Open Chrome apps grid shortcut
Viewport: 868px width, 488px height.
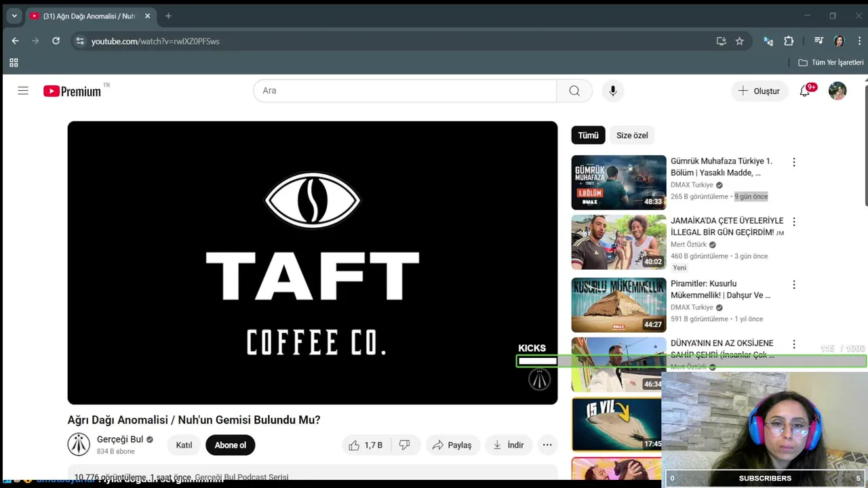click(14, 62)
